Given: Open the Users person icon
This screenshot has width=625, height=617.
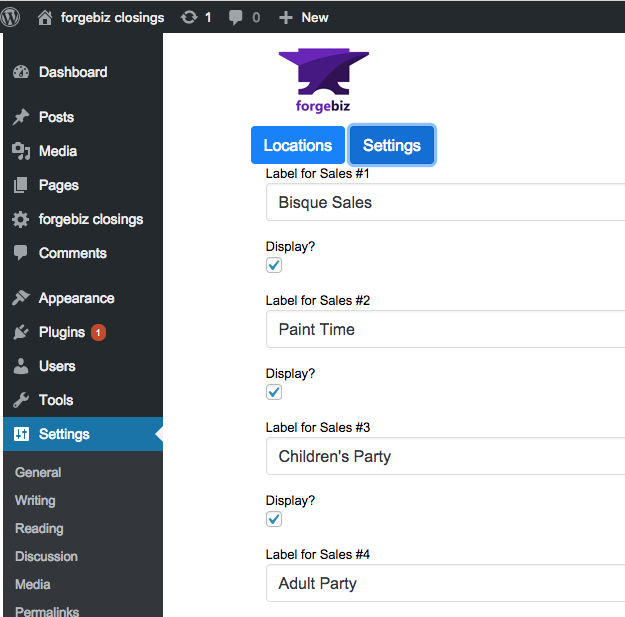Looking at the screenshot, I should click(21, 366).
